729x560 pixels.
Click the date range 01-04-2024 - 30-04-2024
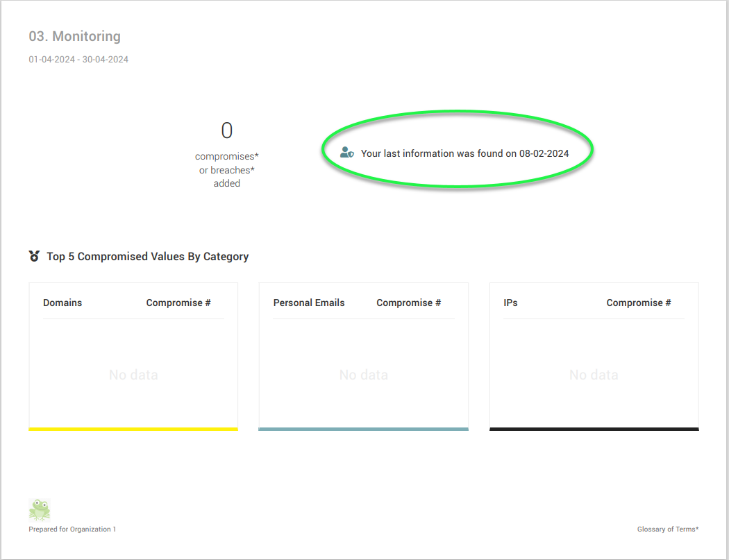pyautogui.click(x=78, y=60)
